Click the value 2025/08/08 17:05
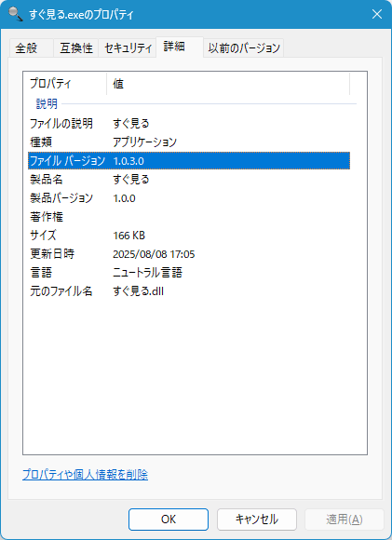Viewport: 392px width, 540px height. (154, 254)
